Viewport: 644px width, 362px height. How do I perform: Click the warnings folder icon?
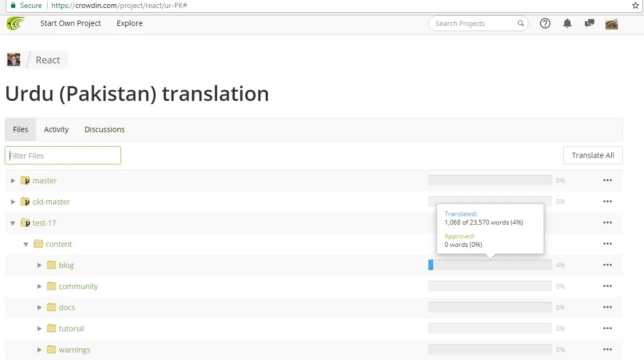[x=51, y=349]
